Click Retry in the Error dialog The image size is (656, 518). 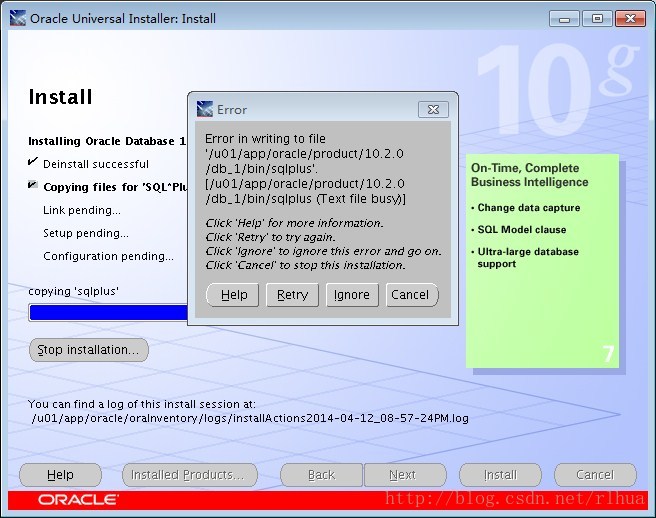click(292, 295)
